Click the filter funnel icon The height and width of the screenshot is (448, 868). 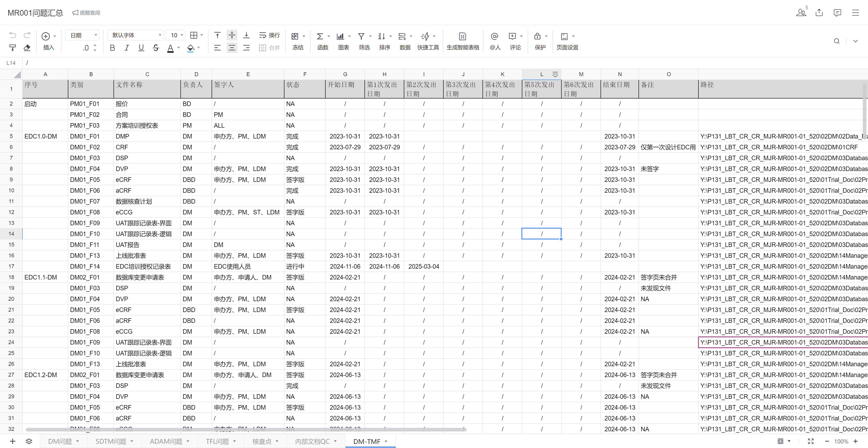pyautogui.click(x=361, y=36)
